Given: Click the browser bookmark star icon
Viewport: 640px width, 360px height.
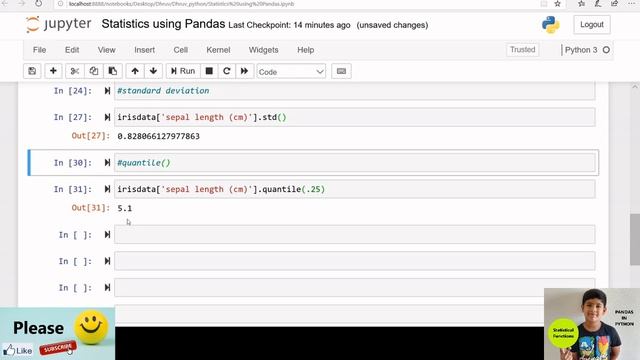Looking at the screenshot, I should click(x=557, y=4).
